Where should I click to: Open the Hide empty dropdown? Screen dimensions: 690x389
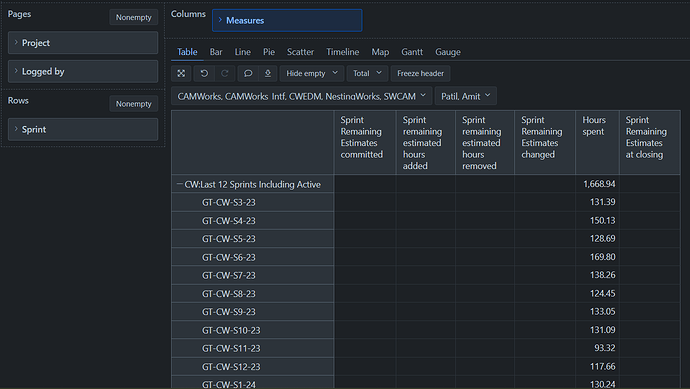pos(312,73)
